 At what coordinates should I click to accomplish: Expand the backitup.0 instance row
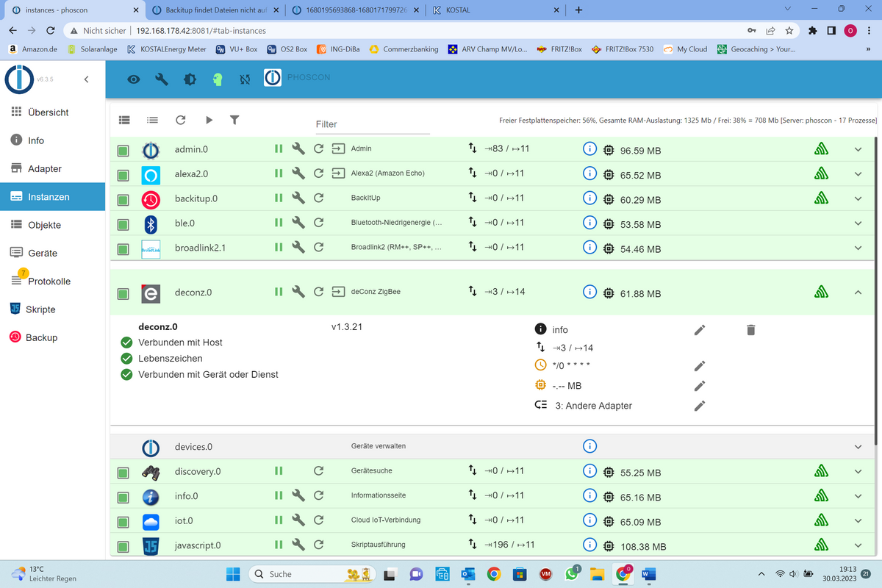point(858,198)
